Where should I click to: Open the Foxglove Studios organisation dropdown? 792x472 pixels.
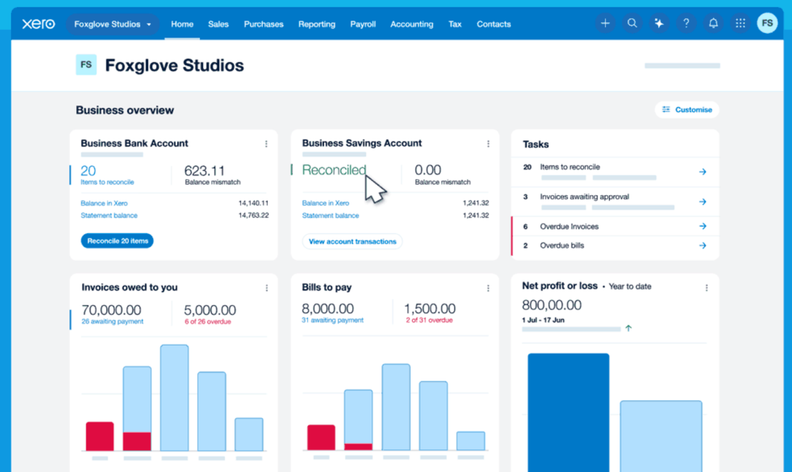(x=112, y=24)
